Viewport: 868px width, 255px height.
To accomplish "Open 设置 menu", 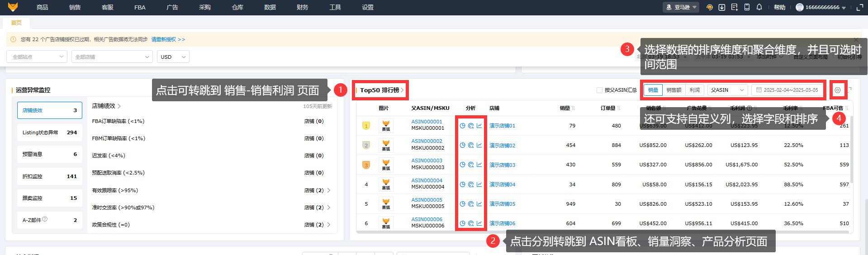I will [x=368, y=7].
